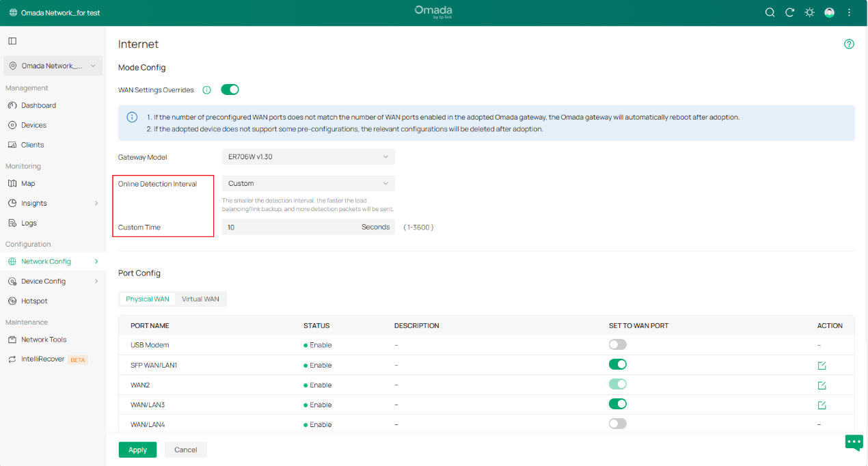Click the Omada by tp-link logo

point(433,12)
